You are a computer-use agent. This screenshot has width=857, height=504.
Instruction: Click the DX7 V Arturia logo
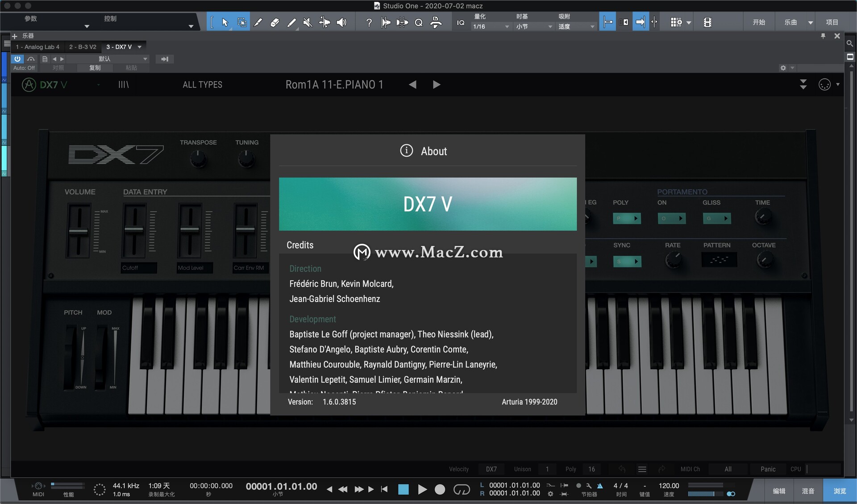tap(44, 84)
